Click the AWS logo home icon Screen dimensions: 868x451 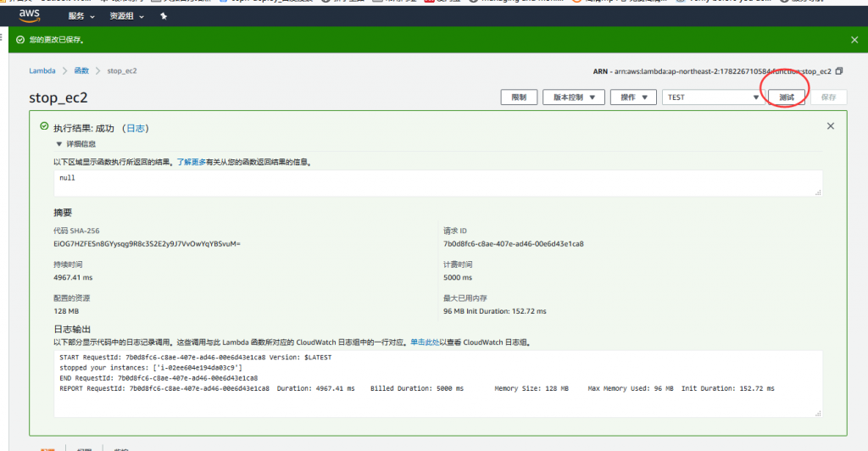(31, 15)
